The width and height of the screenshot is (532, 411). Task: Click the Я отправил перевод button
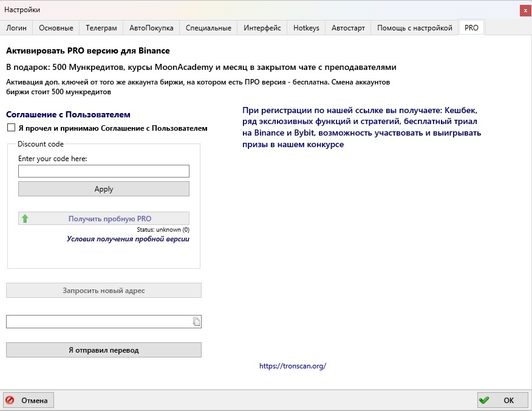(x=104, y=350)
